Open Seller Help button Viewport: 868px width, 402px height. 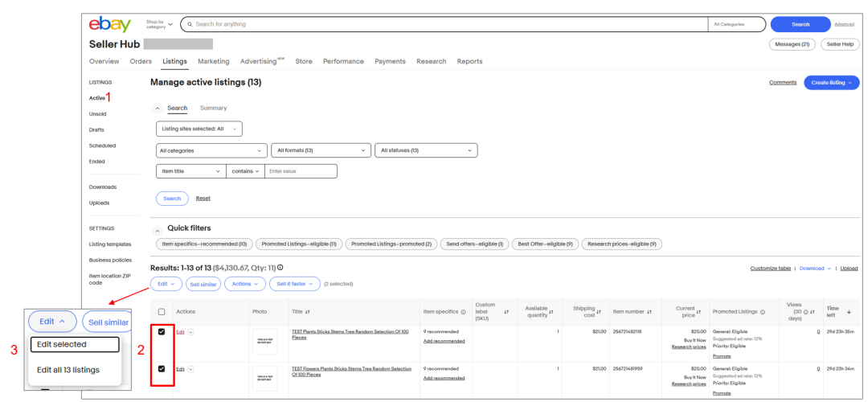[840, 44]
